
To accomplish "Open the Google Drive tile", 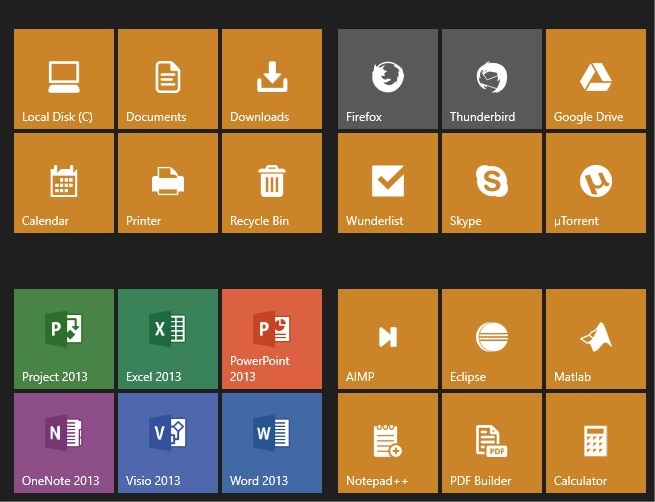I will pyautogui.click(x=596, y=79).
